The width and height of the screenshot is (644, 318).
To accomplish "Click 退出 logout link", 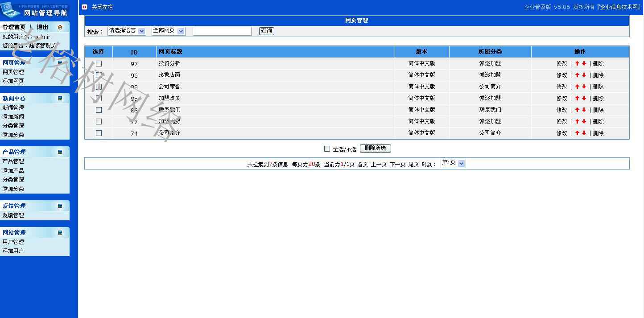I will pos(42,27).
